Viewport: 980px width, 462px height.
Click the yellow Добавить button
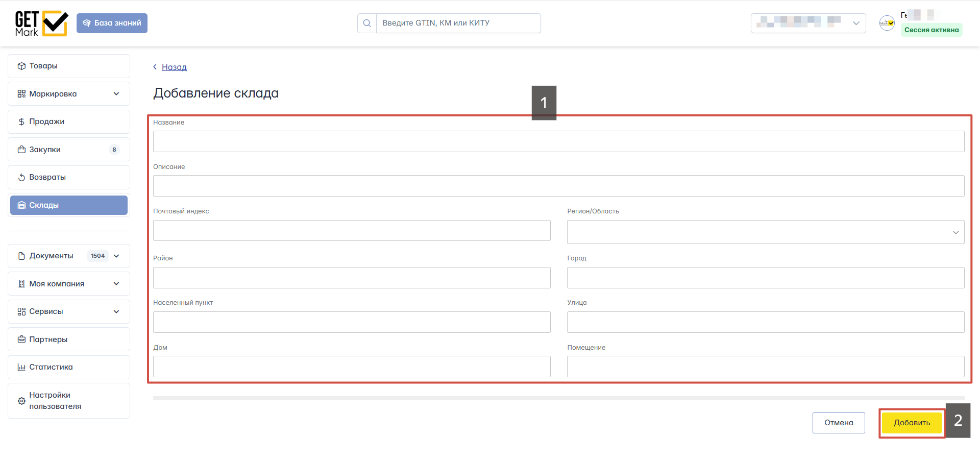(912, 423)
